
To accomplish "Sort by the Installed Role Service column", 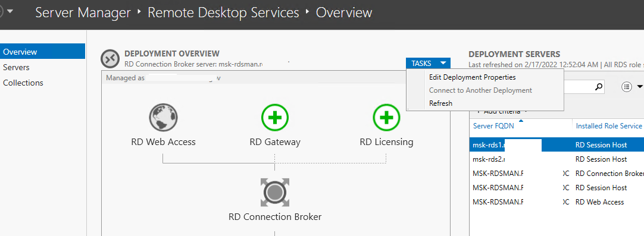I will [x=609, y=126].
